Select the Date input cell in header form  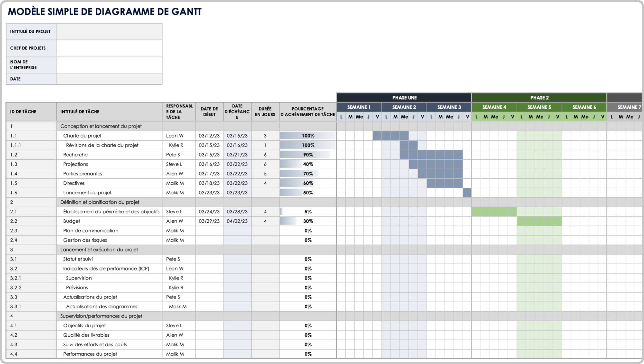click(109, 79)
